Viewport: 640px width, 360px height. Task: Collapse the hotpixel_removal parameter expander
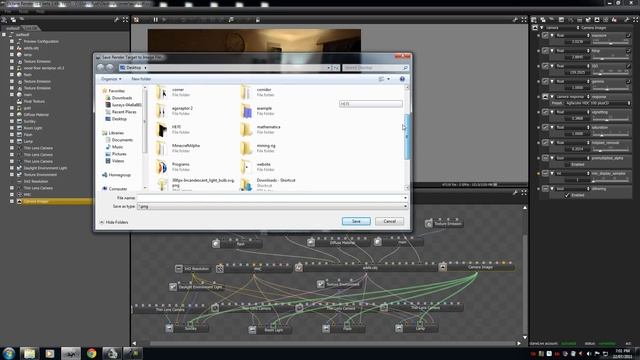(552, 143)
